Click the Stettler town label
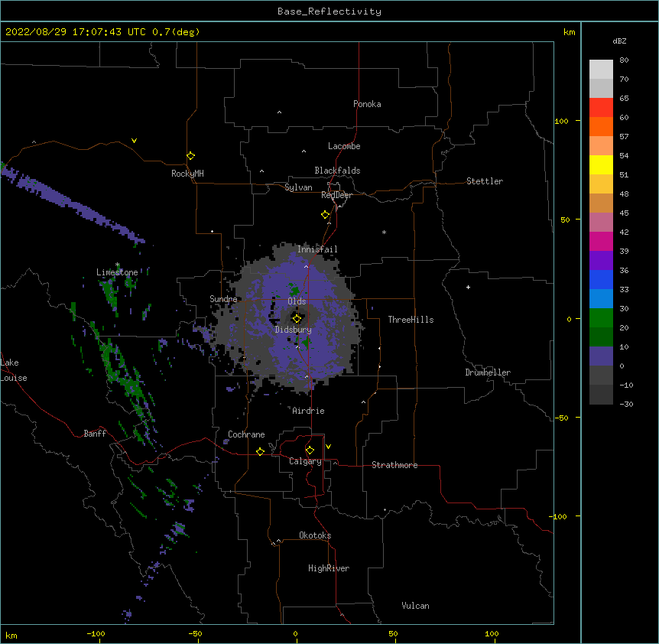The height and width of the screenshot is (644, 659). [485, 181]
